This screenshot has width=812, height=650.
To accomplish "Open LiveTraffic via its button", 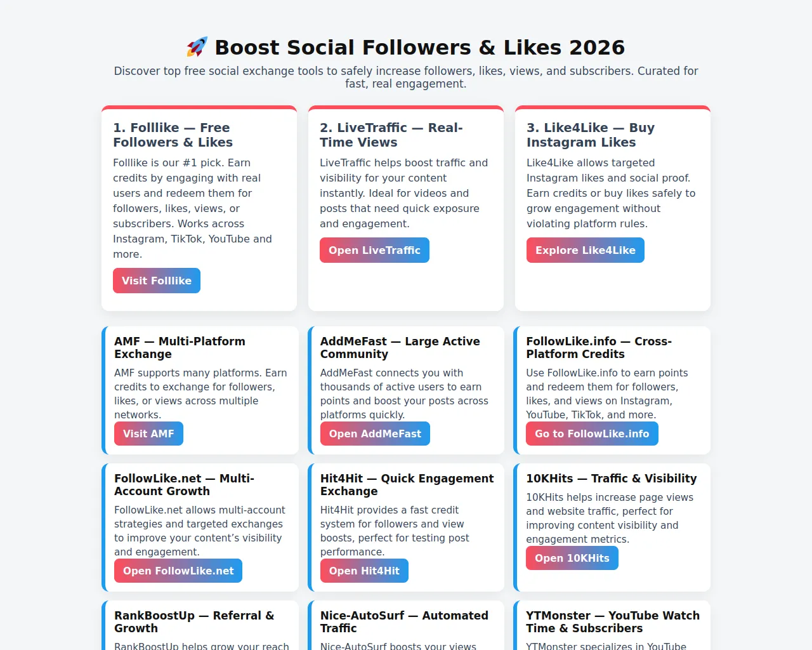I will (374, 250).
